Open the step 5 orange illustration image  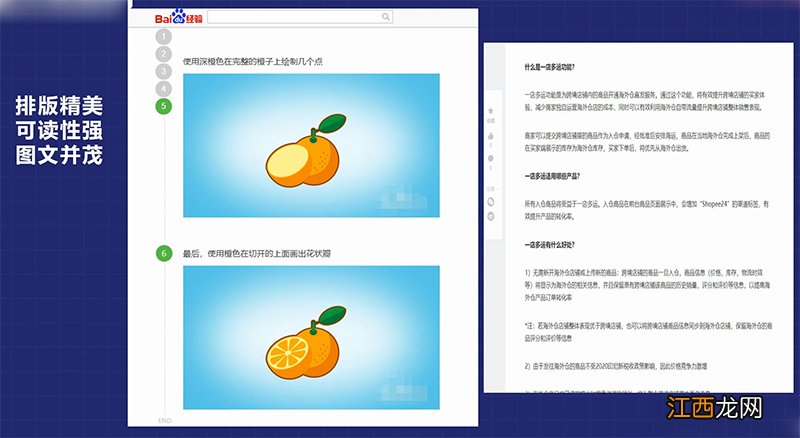311,145
